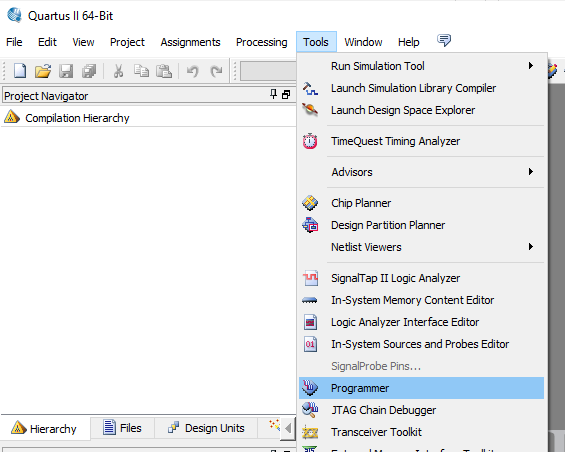Switch to the Hierarchy tab

(45, 429)
